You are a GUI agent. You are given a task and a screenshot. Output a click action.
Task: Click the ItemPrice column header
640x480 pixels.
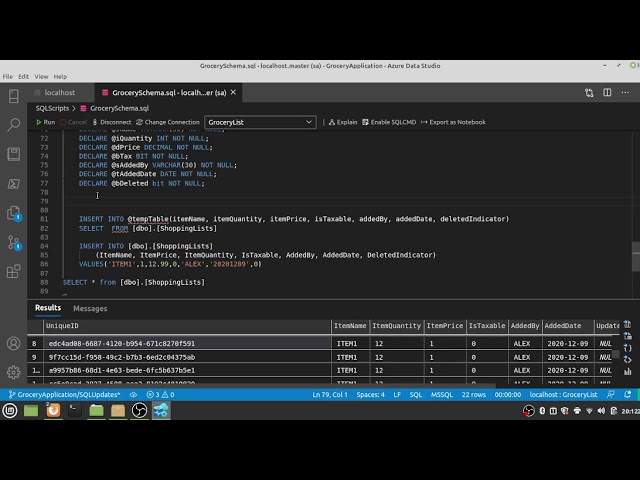[x=445, y=326]
